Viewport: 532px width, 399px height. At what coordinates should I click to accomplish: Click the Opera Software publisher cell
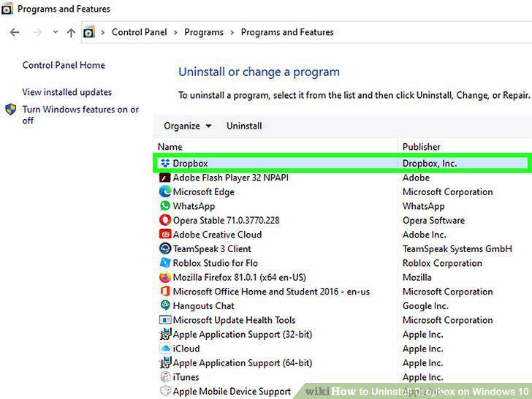433,220
